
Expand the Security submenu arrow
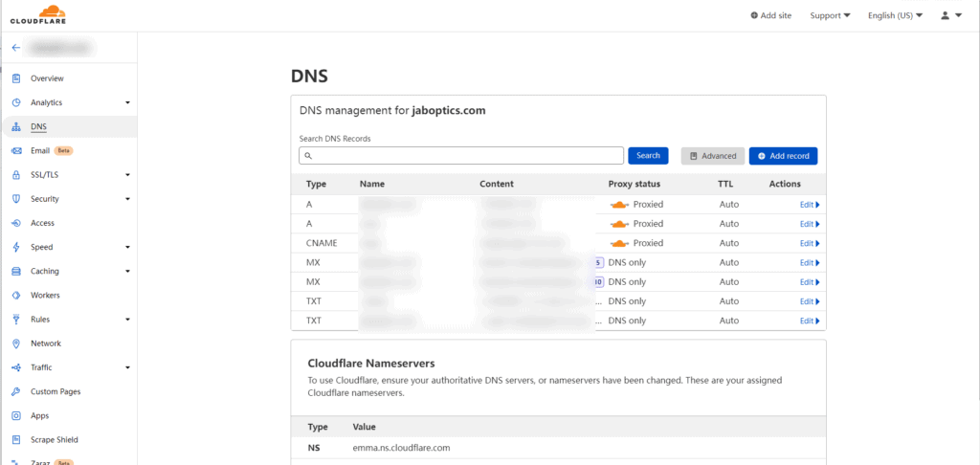pos(127,199)
